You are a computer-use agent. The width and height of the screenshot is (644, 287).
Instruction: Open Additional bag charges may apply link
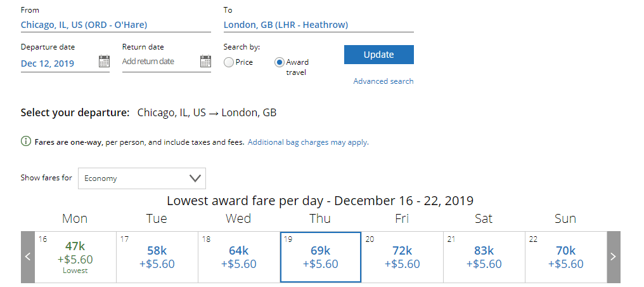point(308,142)
